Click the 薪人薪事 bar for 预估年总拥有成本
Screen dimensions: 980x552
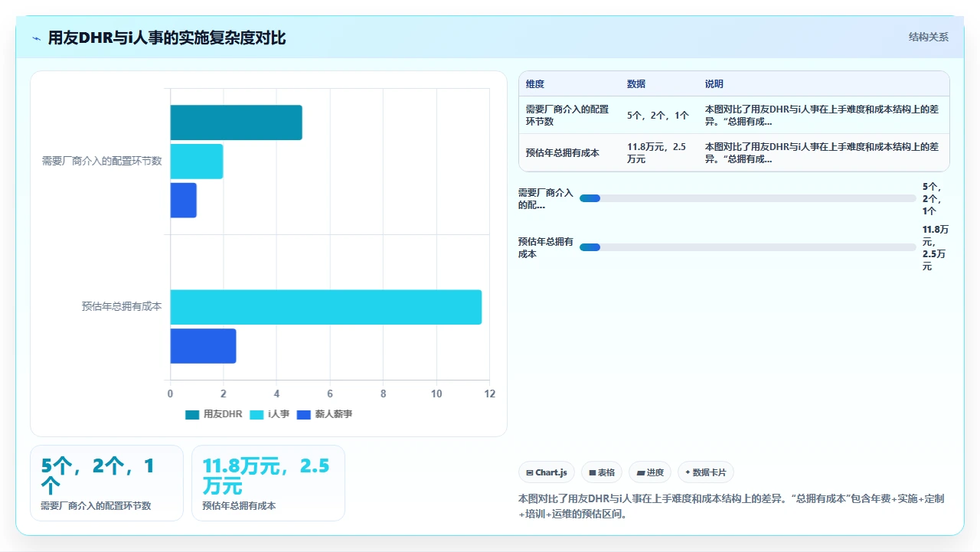203,346
